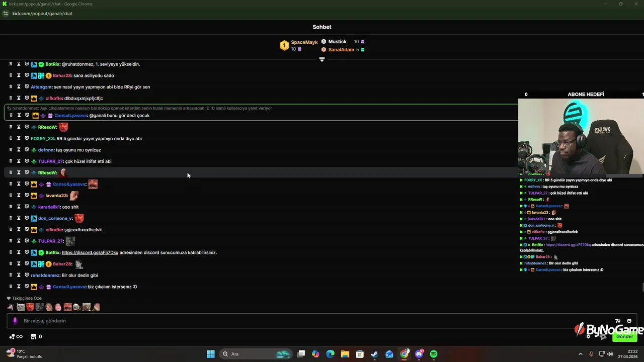This screenshot has height=362, width=644.
Task: Click the gray badge icon beside Gönder
Action: [x=603, y=336]
